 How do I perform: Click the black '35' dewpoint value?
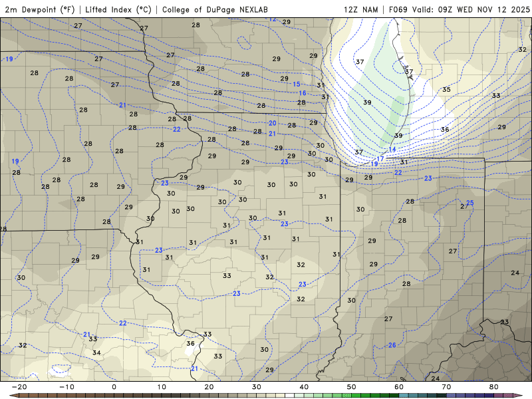(446, 90)
